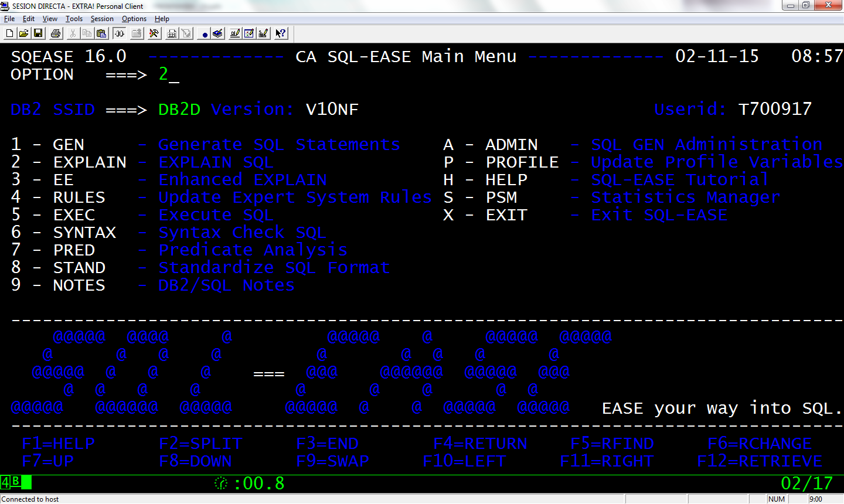844x504 pixels.
Task: Click the NUM indicator in status bar
Action: (x=777, y=499)
